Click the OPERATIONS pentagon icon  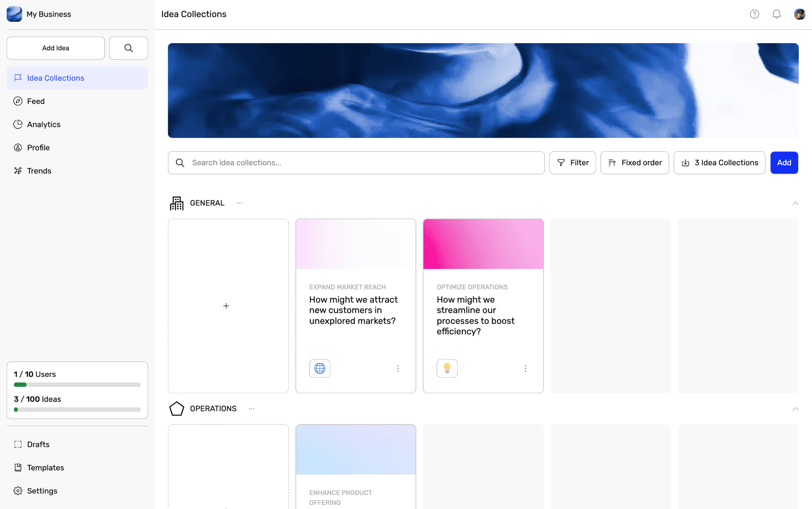(x=176, y=409)
